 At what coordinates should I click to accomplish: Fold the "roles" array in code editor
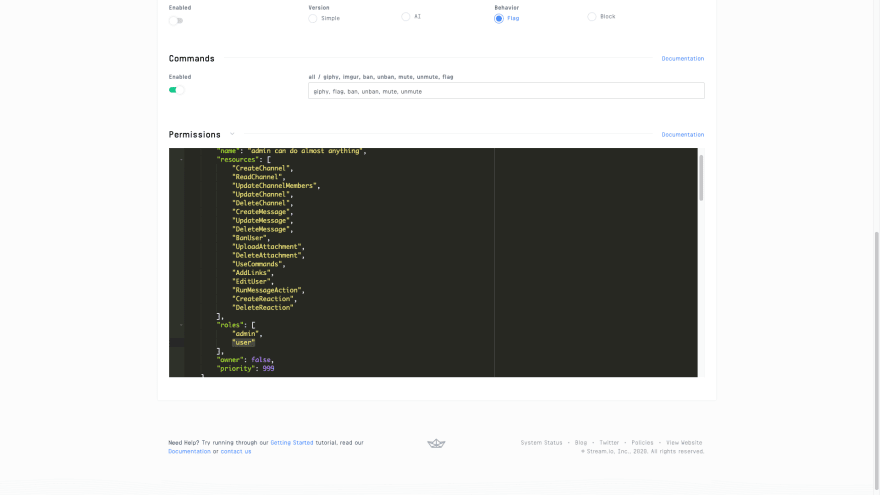click(181, 325)
